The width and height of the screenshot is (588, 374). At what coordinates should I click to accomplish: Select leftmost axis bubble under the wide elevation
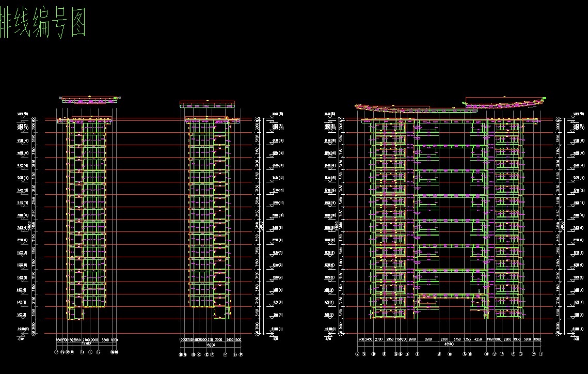coord(357,354)
